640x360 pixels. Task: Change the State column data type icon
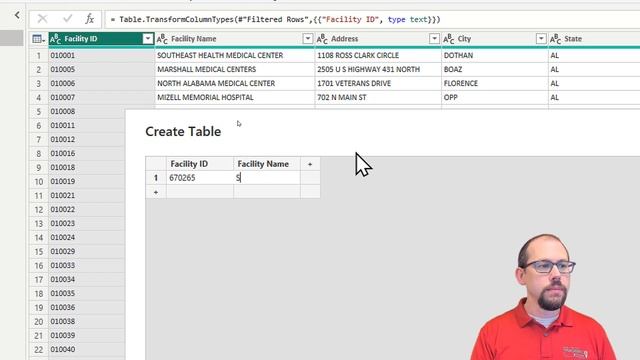click(x=555, y=39)
